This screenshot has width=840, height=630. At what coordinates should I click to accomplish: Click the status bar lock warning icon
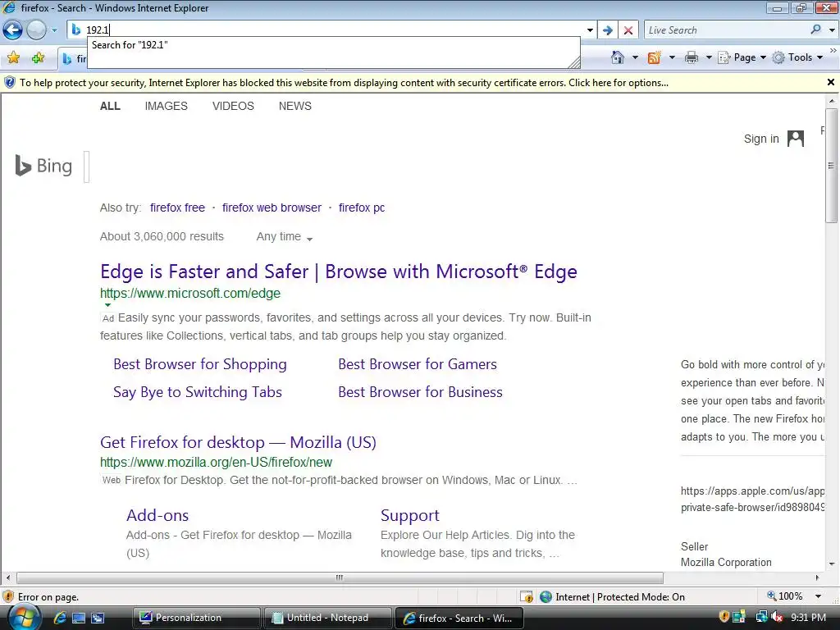tap(527, 596)
